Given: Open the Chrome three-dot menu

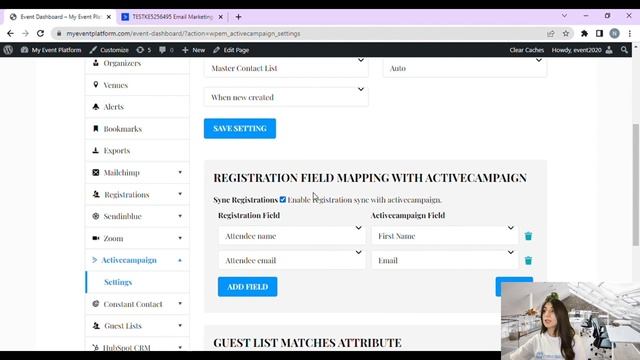Looking at the screenshot, I should pos(630,33).
